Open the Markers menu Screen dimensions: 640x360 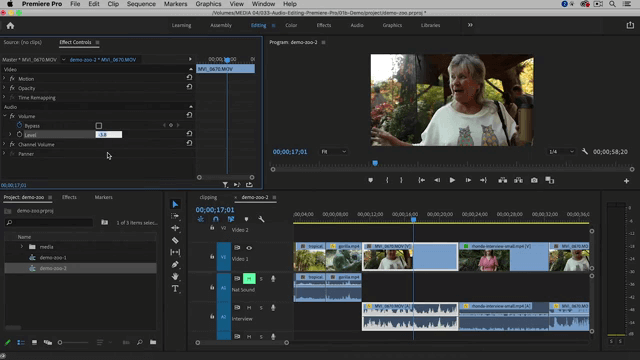tap(175, 4)
